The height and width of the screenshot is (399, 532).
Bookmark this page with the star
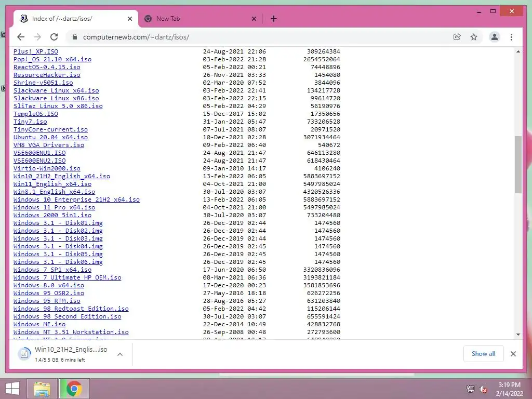(x=474, y=37)
